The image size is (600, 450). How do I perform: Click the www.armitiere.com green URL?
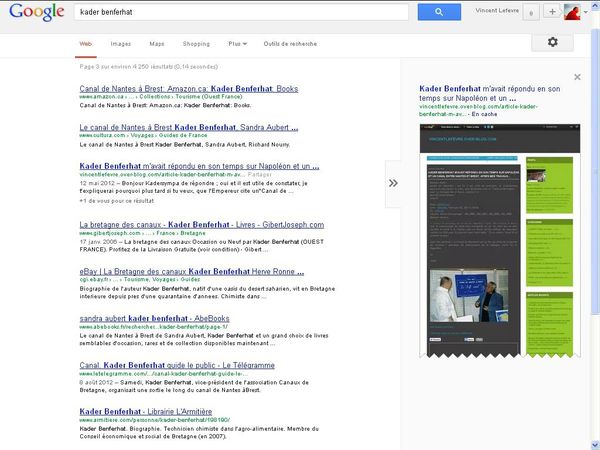[155, 420]
